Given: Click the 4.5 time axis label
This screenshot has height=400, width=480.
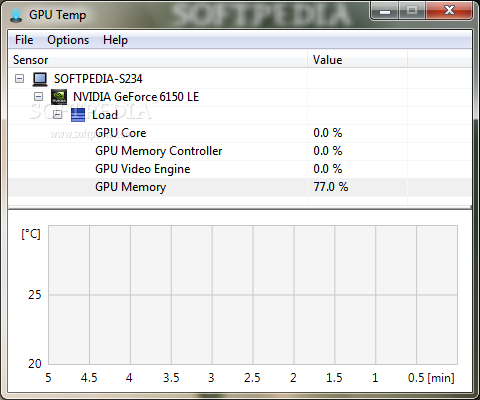Looking at the screenshot, I should [89, 378].
